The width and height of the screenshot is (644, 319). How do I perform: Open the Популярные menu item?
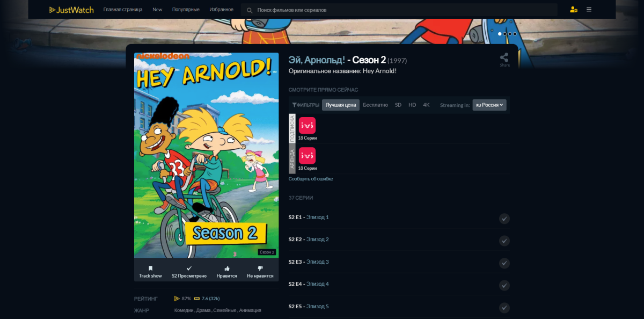tap(186, 10)
